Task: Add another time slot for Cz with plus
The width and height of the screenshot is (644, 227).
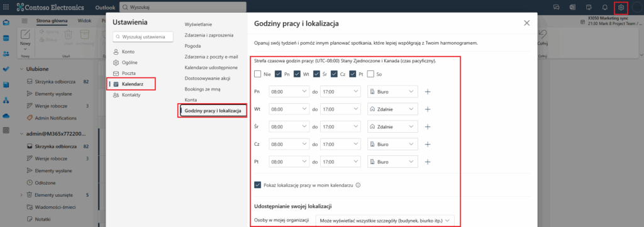Action: [428, 145]
